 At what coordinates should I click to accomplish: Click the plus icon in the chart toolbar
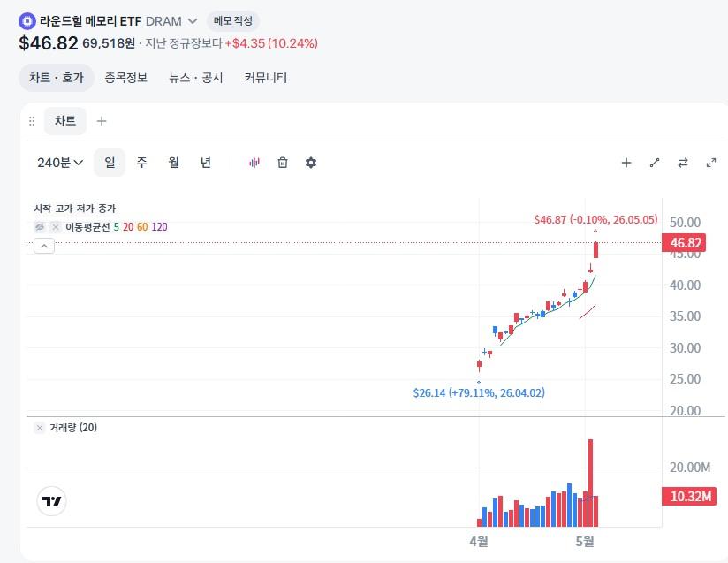point(626,163)
